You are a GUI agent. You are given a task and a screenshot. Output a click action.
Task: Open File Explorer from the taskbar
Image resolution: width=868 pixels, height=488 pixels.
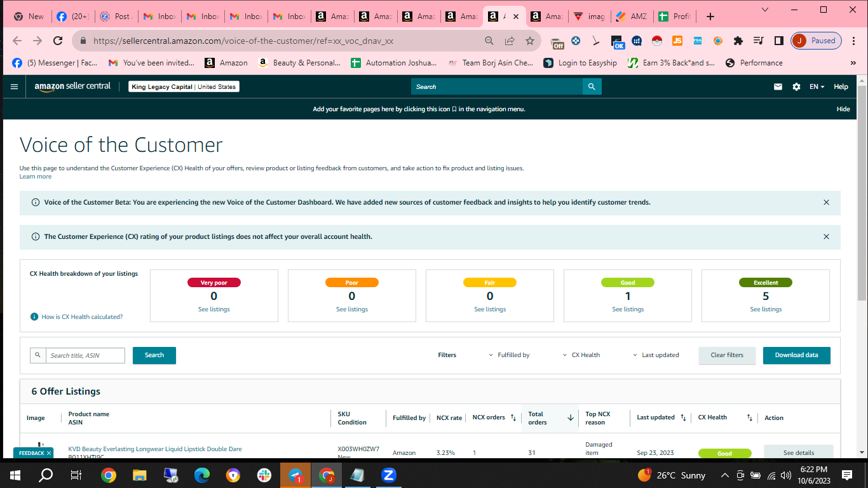coord(140,475)
